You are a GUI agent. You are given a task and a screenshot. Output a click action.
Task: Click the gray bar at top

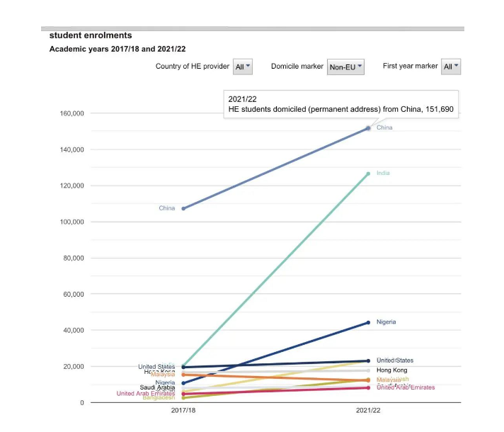tap(255, 28)
